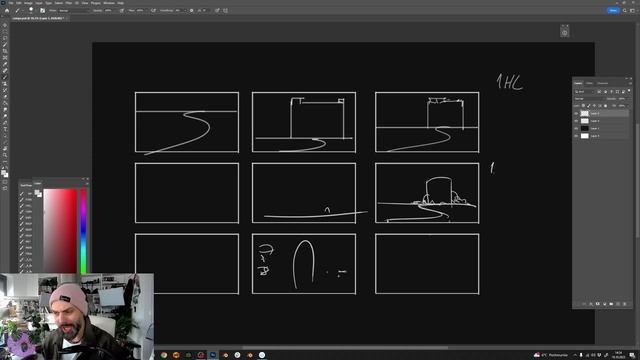The image size is (640, 360).
Task: Open Chrome from the Windows taskbar
Action: 164,355
